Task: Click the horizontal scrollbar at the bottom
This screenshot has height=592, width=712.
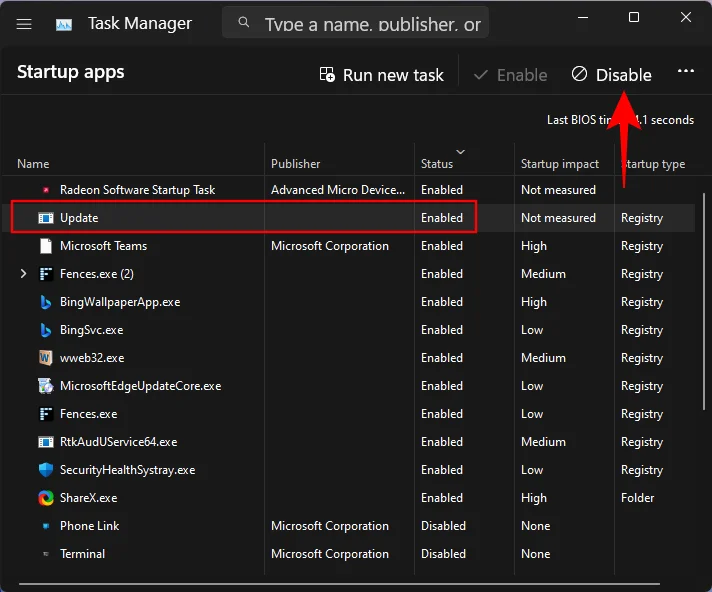Action: [x=340, y=584]
